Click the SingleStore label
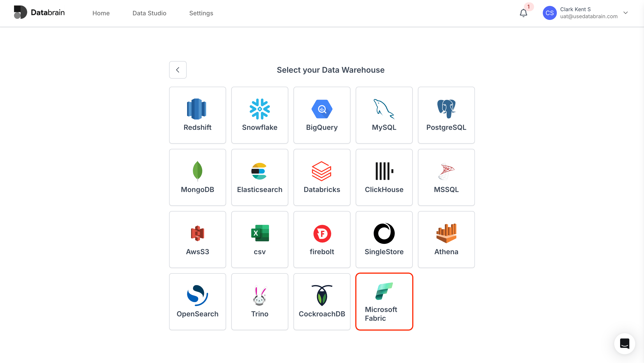 pos(384,252)
